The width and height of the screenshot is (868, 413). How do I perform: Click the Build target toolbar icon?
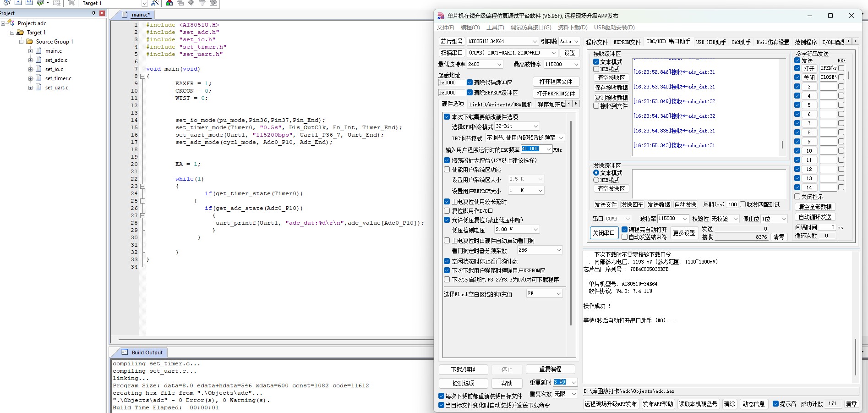18,3
